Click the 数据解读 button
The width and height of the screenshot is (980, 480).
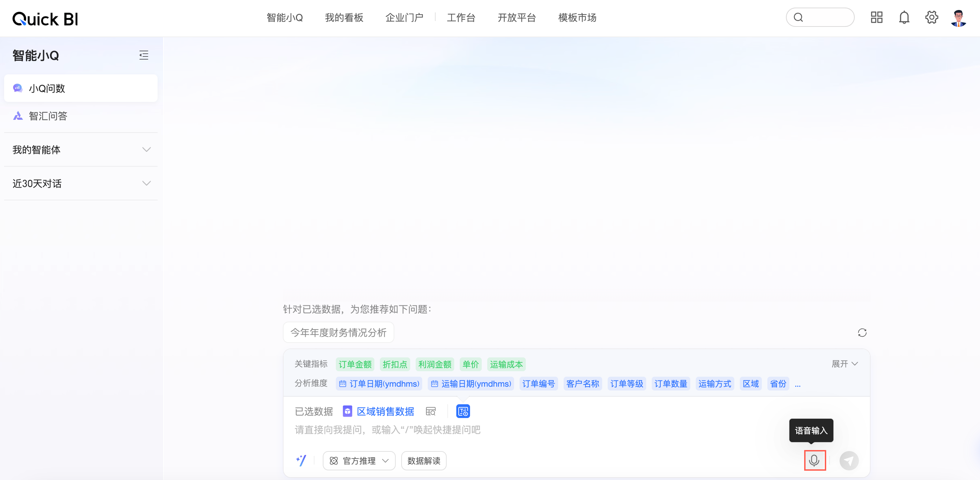(x=424, y=461)
